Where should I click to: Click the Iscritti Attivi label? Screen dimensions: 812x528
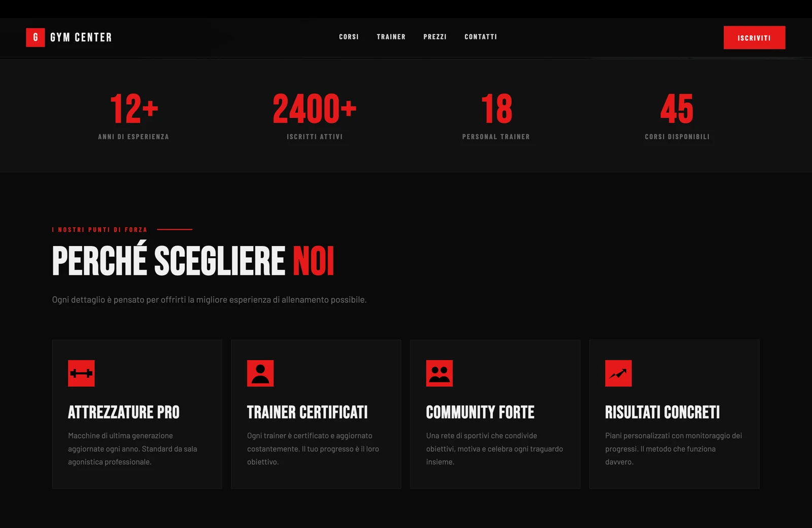point(315,137)
